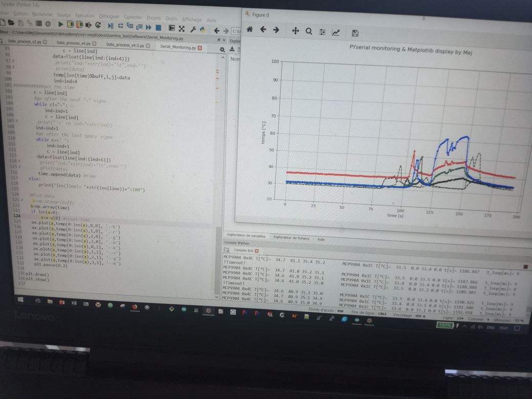Toggle fullscreen with the crossed-arrows icon
532x399 pixels.
click(182, 29)
